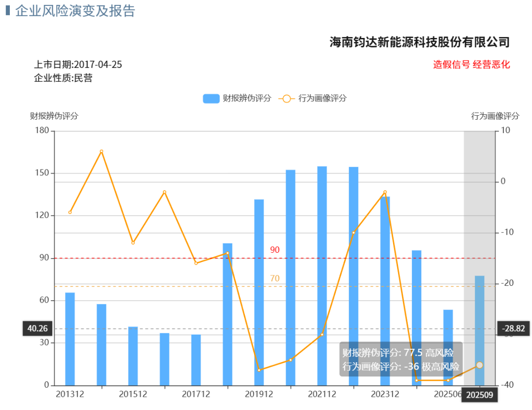Click the 201712 blue bar
This screenshot has height=410, width=532.
tap(196, 360)
